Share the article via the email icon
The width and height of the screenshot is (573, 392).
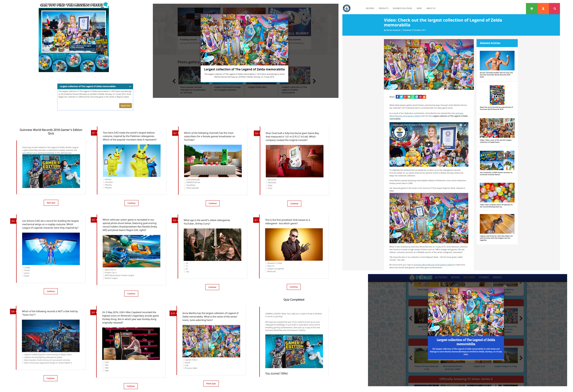tap(409, 97)
